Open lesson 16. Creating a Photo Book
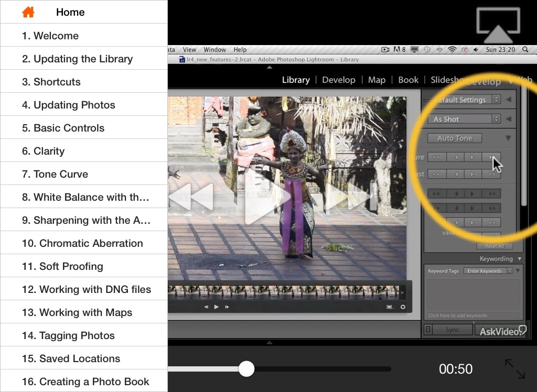537x392 pixels. click(x=84, y=381)
